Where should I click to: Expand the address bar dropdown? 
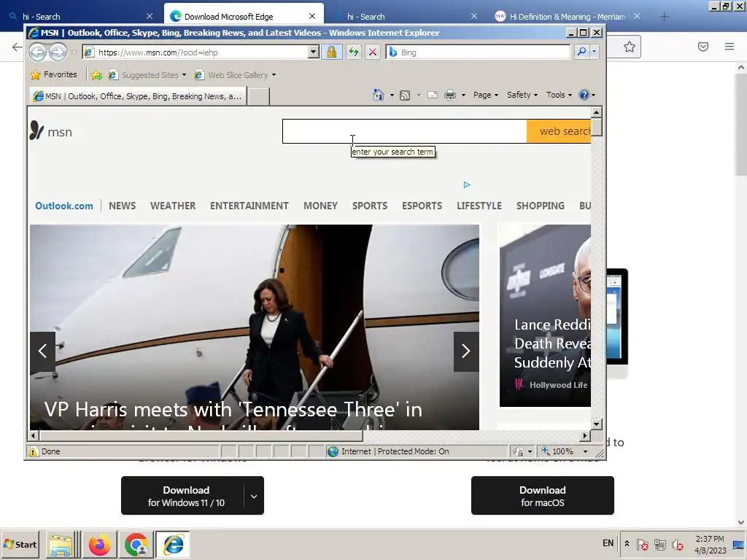pyautogui.click(x=313, y=52)
